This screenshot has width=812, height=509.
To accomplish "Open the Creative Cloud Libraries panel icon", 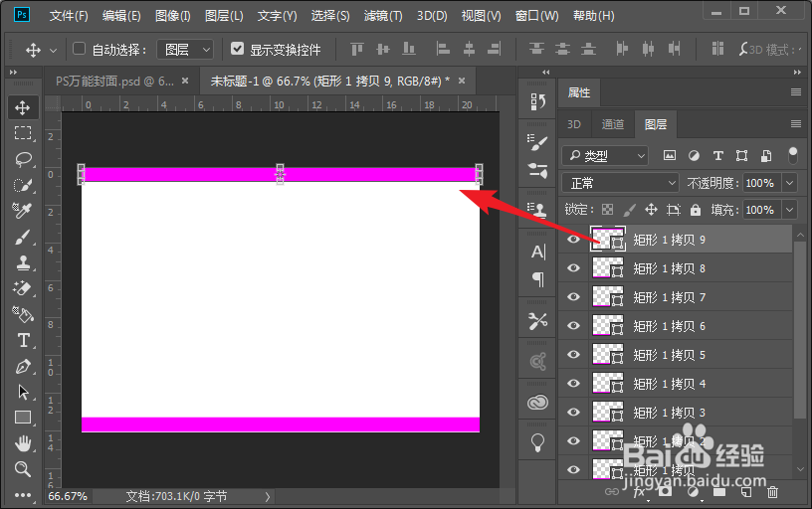I will click(x=537, y=402).
